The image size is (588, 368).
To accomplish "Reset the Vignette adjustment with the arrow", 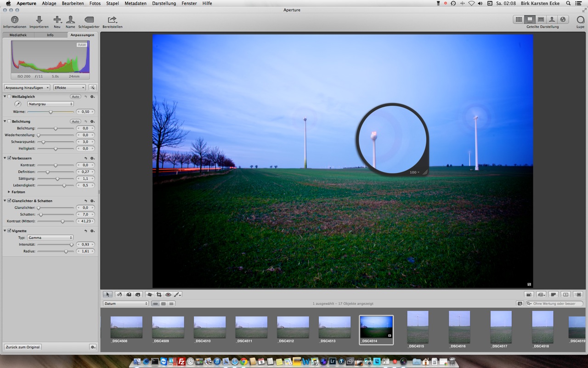I will (85, 231).
